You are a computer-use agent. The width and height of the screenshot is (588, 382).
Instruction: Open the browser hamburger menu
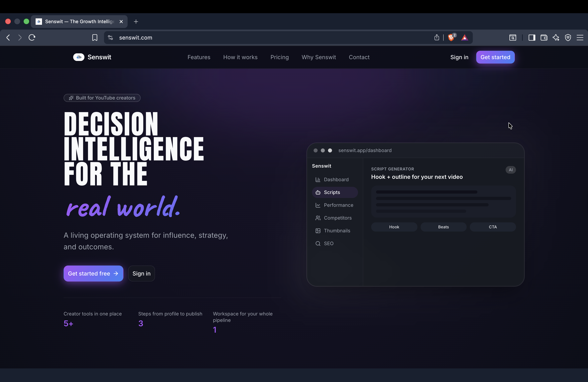(x=580, y=38)
